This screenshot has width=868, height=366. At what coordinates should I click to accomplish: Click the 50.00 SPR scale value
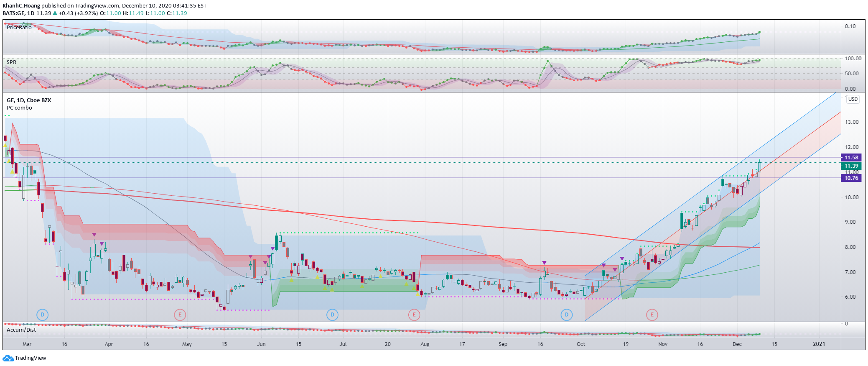(x=852, y=74)
